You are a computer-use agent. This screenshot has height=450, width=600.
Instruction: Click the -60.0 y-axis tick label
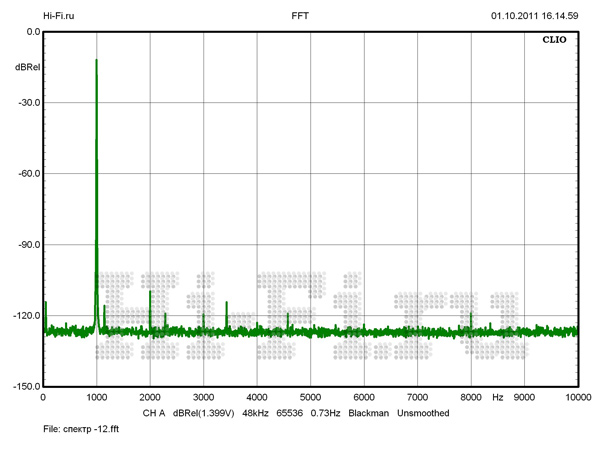(26, 174)
